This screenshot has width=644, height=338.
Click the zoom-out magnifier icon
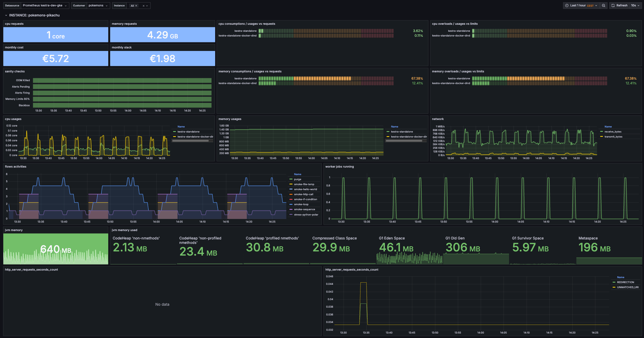point(604,6)
